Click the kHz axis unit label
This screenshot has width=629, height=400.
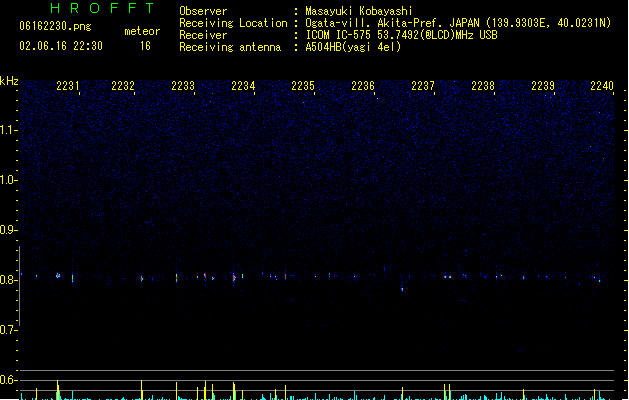click(9, 81)
